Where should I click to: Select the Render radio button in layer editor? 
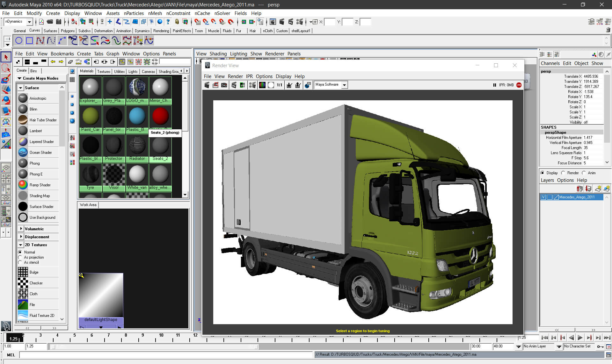[x=563, y=173]
